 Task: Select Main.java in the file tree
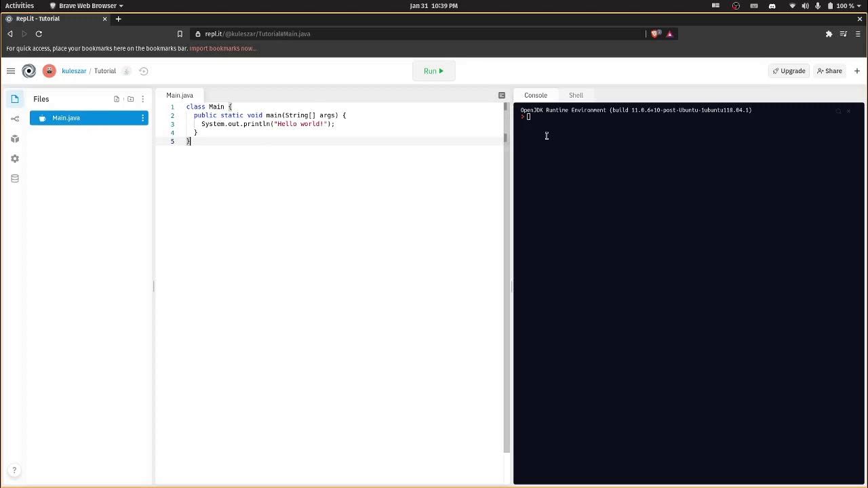89,118
